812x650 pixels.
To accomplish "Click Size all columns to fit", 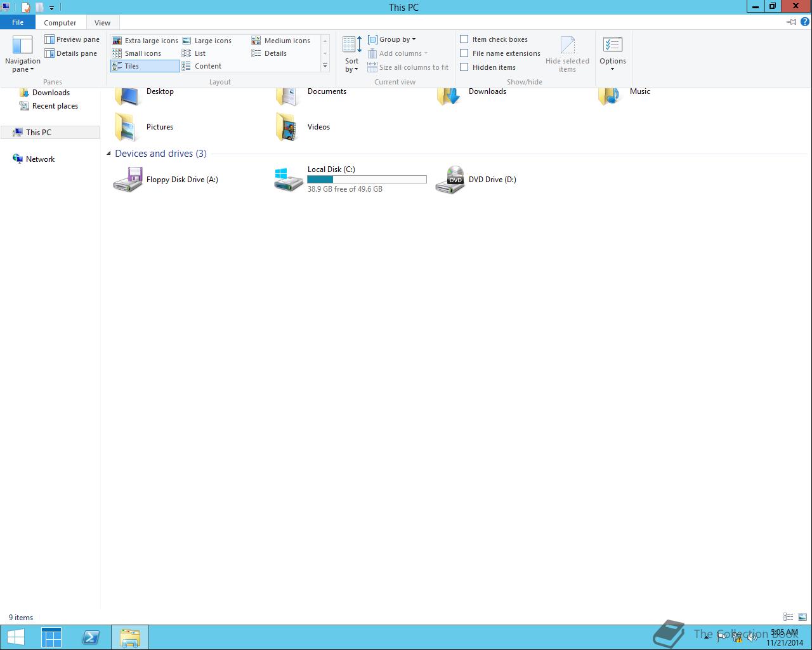I will pos(408,67).
